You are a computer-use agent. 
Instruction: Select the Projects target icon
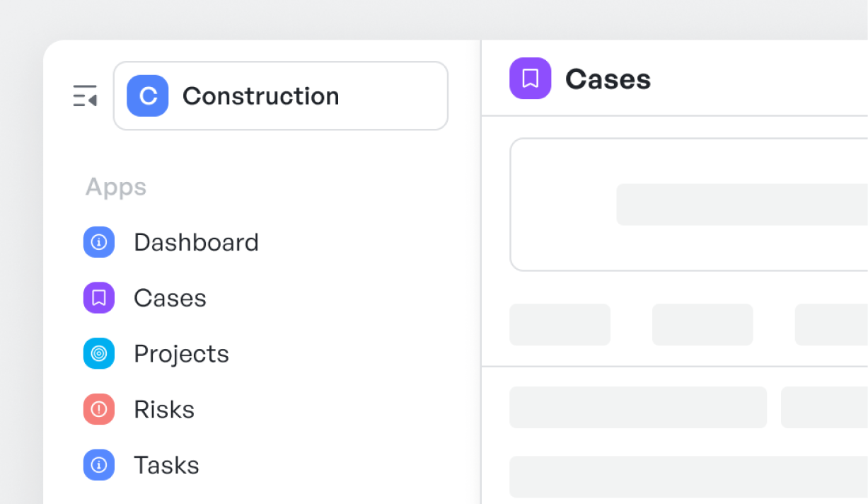[x=98, y=353]
